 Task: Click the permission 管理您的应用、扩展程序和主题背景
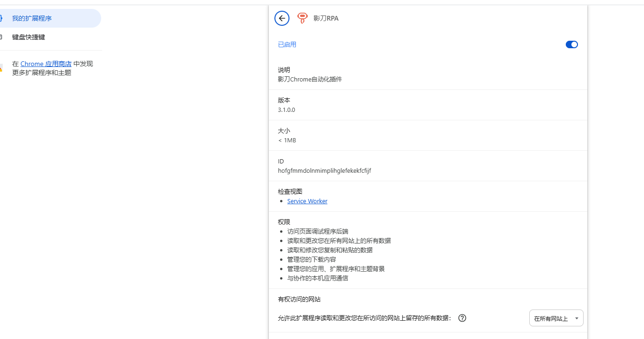coord(336,269)
